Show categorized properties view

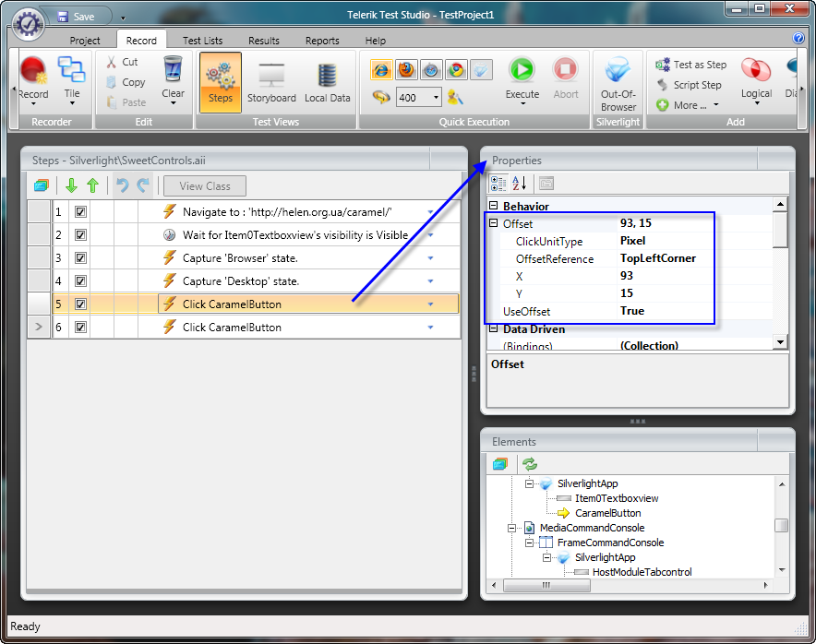(498, 183)
